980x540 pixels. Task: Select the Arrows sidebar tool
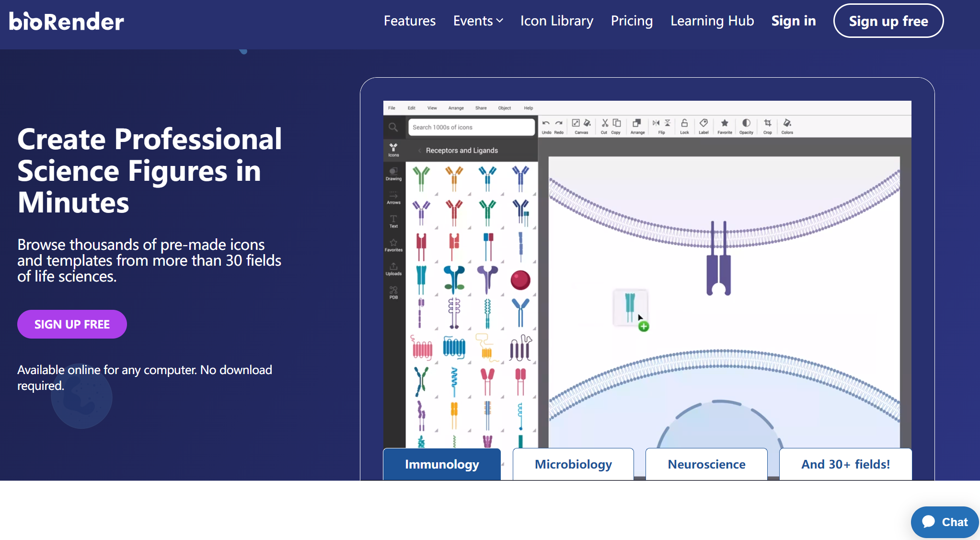tap(393, 198)
